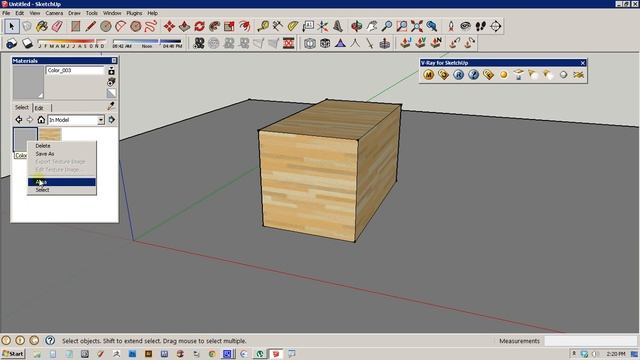Image resolution: width=640 pixels, height=360 pixels.
Task: Click the Zoom Extents tool
Action: pos(417,27)
